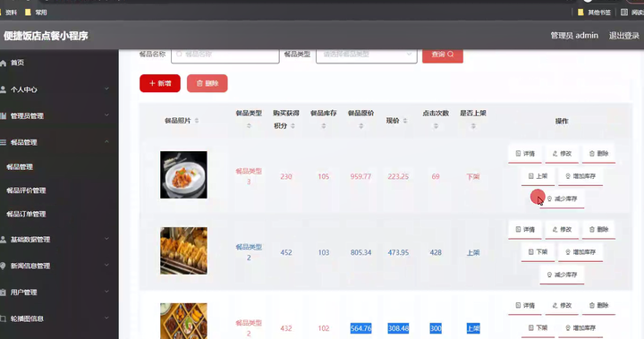Click the 959.77 original price cell
644x339 pixels.
click(x=360, y=177)
